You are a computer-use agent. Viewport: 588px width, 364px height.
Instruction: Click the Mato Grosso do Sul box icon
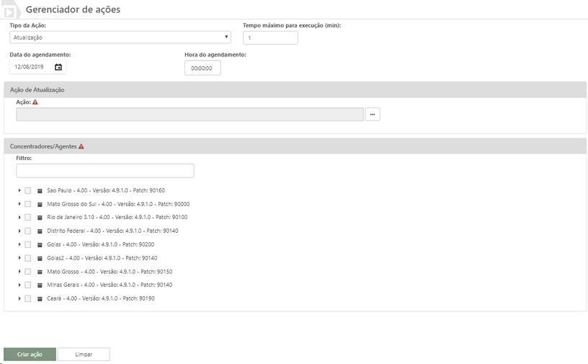pos(40,205)
